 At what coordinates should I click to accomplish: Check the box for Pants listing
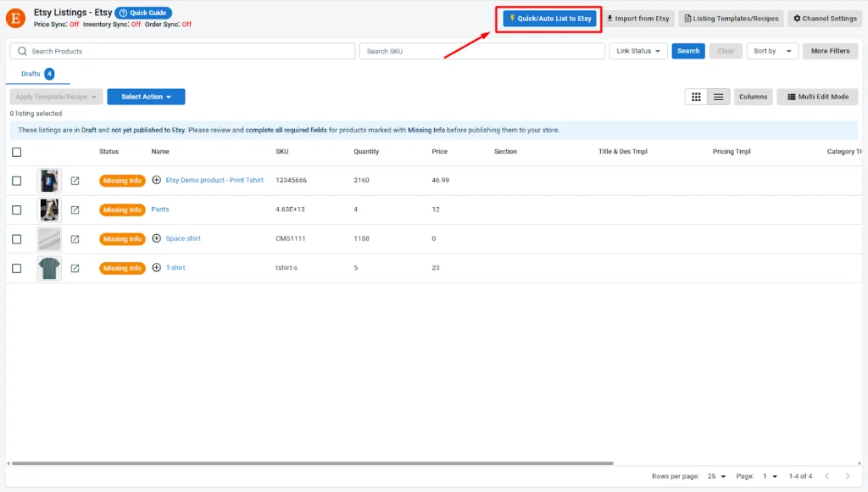click(16, 210)
